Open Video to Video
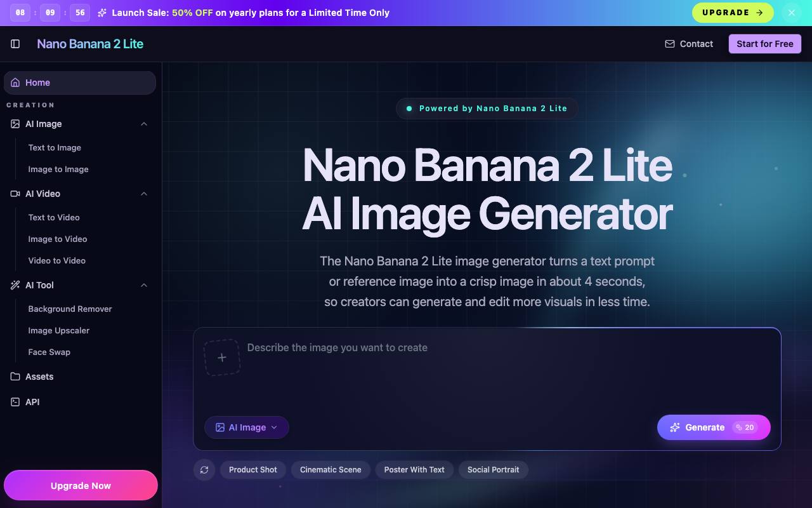 pos(57,260)
